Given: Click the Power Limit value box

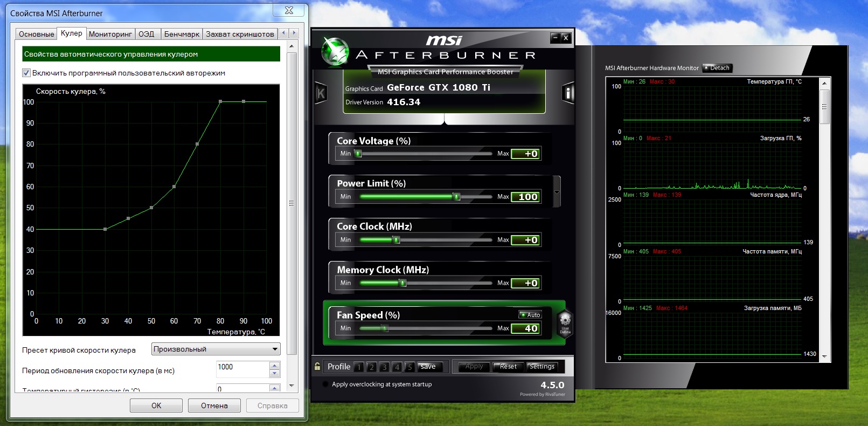Looking at the screenshot, I should click(525, 197).
